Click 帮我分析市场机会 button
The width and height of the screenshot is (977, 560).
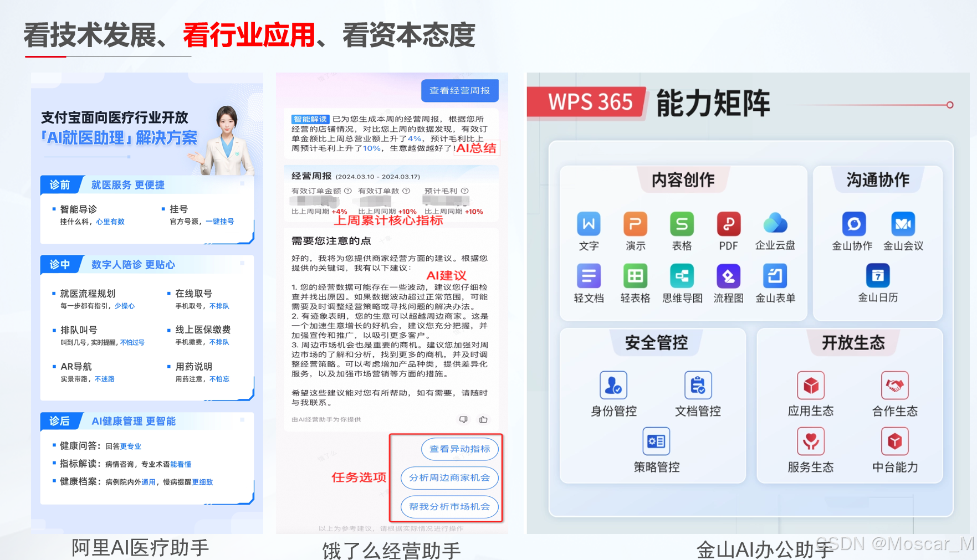pyautogui.click(x=449, y=506)
